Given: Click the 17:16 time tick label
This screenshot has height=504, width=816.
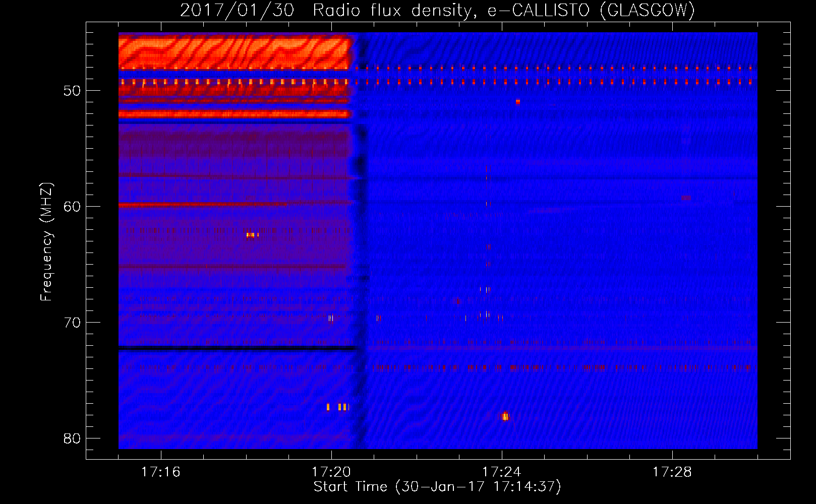Looking at the screenshot, I should [x=161, y=472].
